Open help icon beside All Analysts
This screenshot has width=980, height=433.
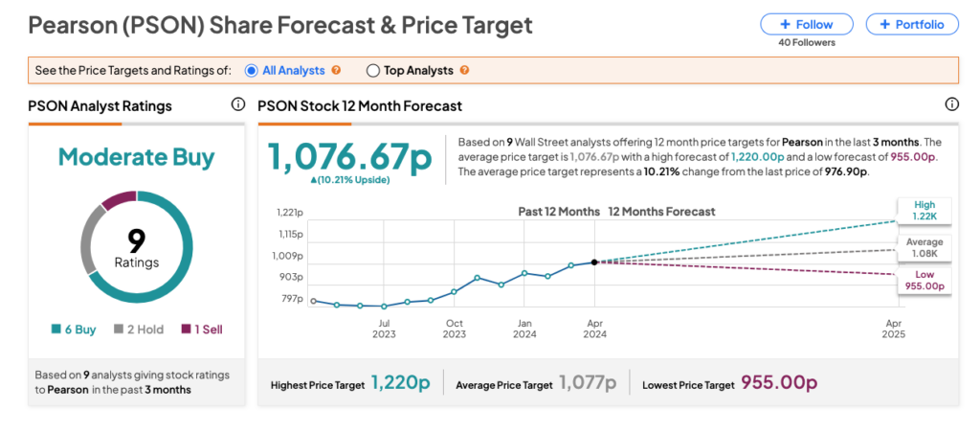click(x=336, y=71)
